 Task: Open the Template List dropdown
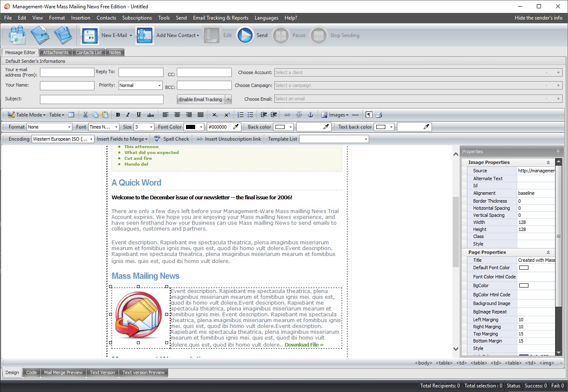pyautogui.click(x=334, y=139)
